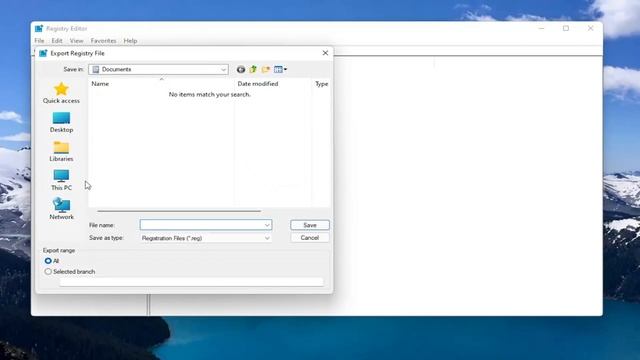The image size is (640, 360).
Task: Open the Network location
Action: (x=61, y=209)
